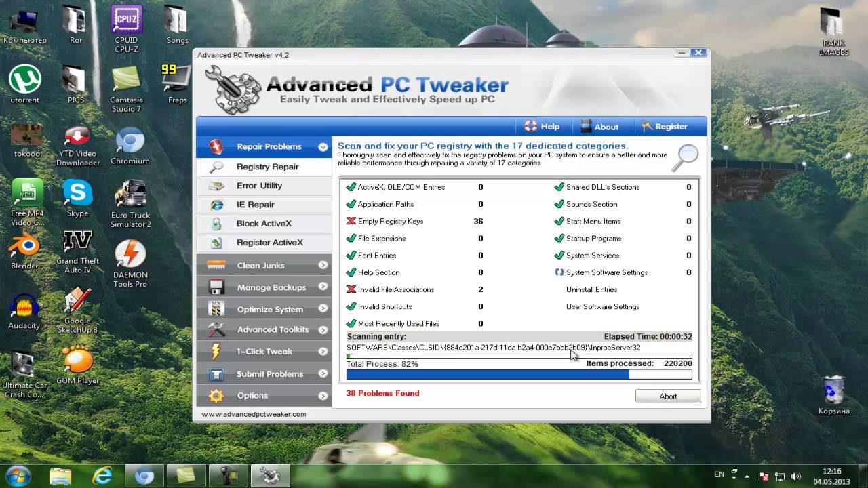Open Register ActiveX tool

click(x=264, y=243)
